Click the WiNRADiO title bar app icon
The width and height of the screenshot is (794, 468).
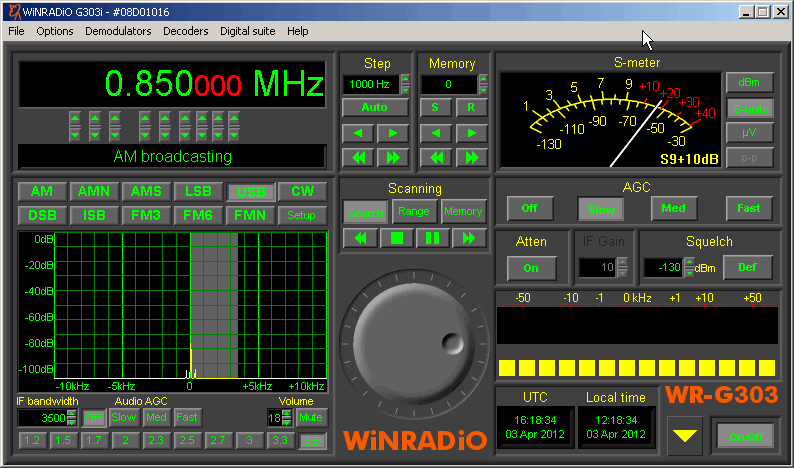coord(15,11)
